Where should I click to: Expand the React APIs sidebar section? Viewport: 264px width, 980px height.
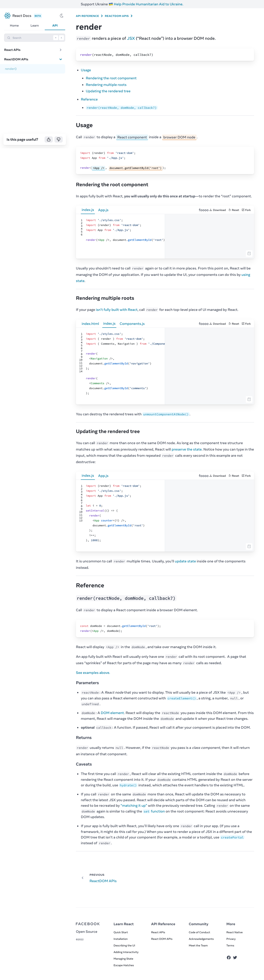pos(61,50)
